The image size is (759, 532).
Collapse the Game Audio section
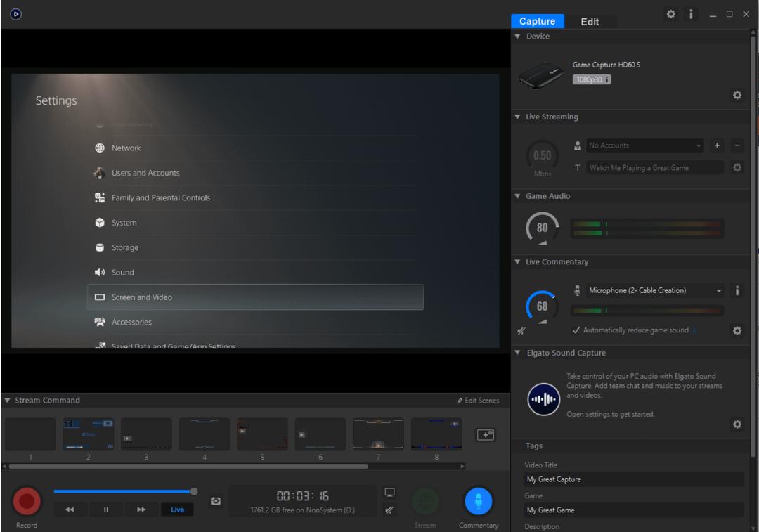coord(517,196)
